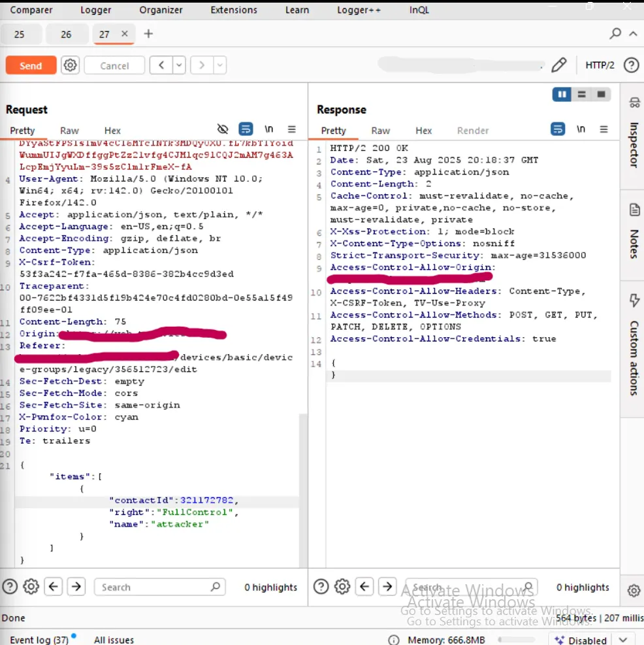Switch to the Hex tab in Response
644x645 pixels.
424,131
